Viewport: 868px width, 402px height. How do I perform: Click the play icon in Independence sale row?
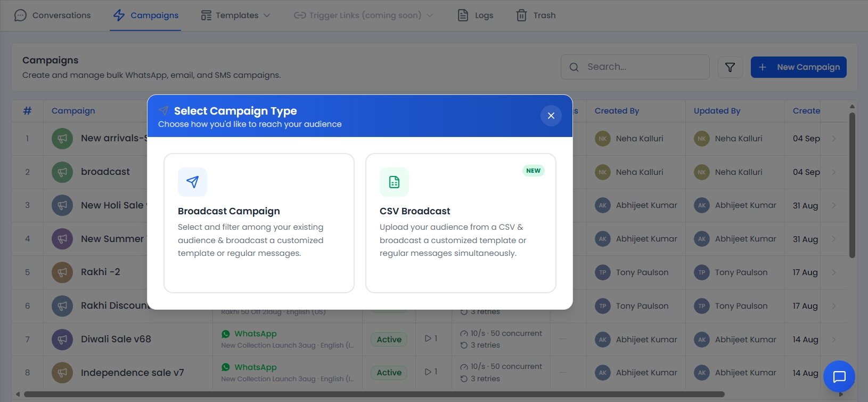428,372
